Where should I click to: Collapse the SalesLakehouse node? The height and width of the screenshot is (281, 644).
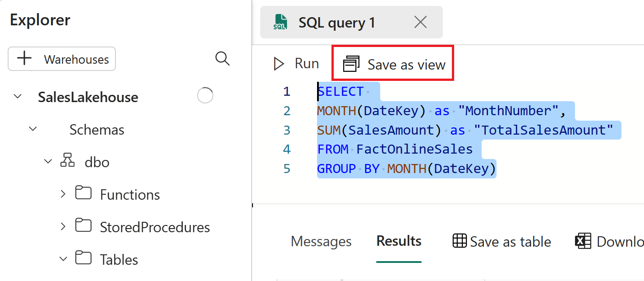(x=18, y=96)
